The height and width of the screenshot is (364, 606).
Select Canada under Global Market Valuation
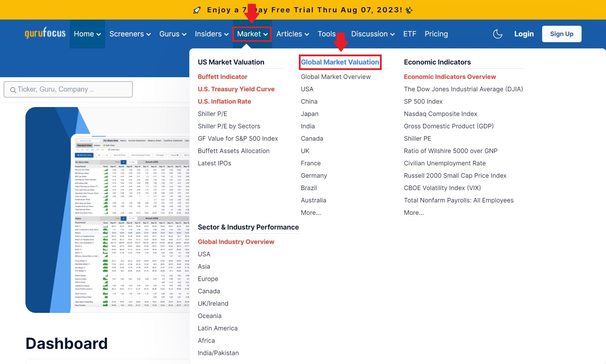tap(312, 139)
